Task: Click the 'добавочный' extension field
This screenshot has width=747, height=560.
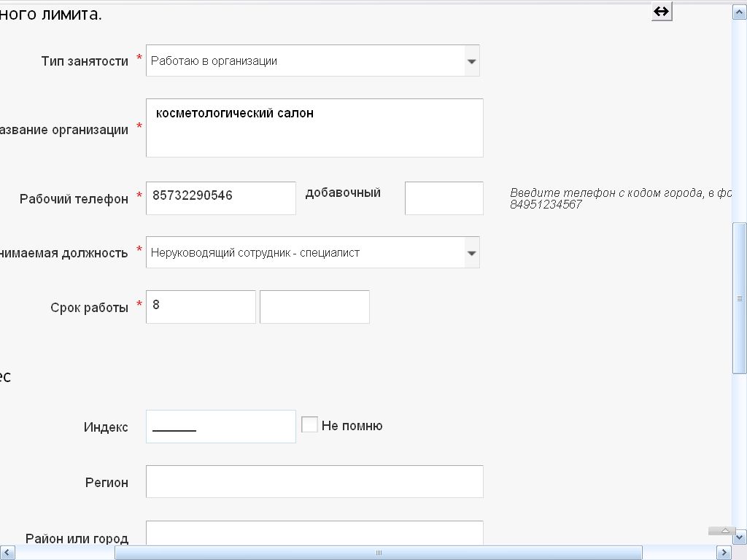Action: [x=444, y=198]
